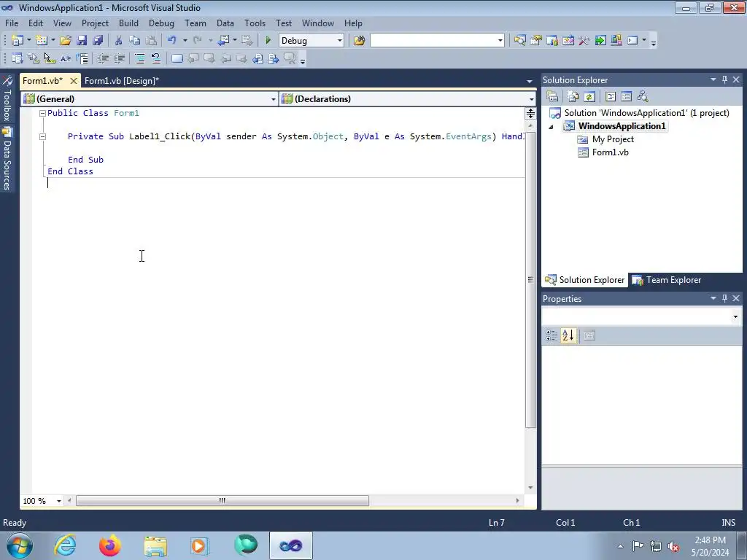The width and height of the screenshot is (747, 560).
Task: Collapse the Label1_Click Sub block
Action: pos(42,136)
